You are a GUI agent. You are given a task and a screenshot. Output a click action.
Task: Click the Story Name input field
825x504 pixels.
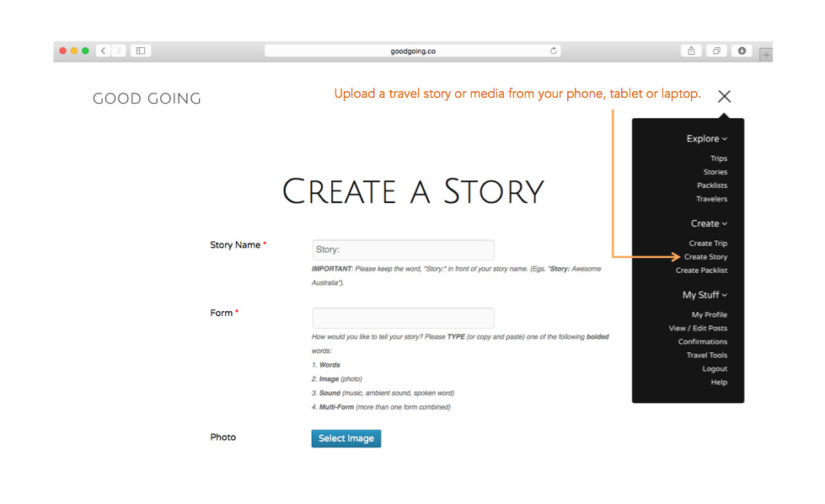403,250
